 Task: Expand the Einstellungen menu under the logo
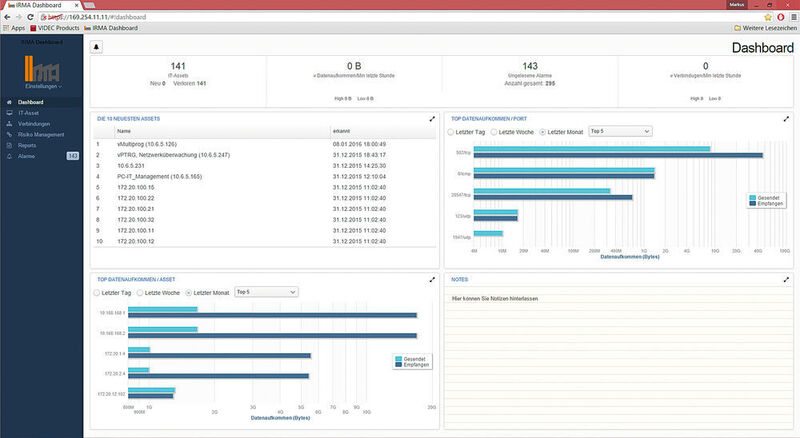tap(43, 87)
